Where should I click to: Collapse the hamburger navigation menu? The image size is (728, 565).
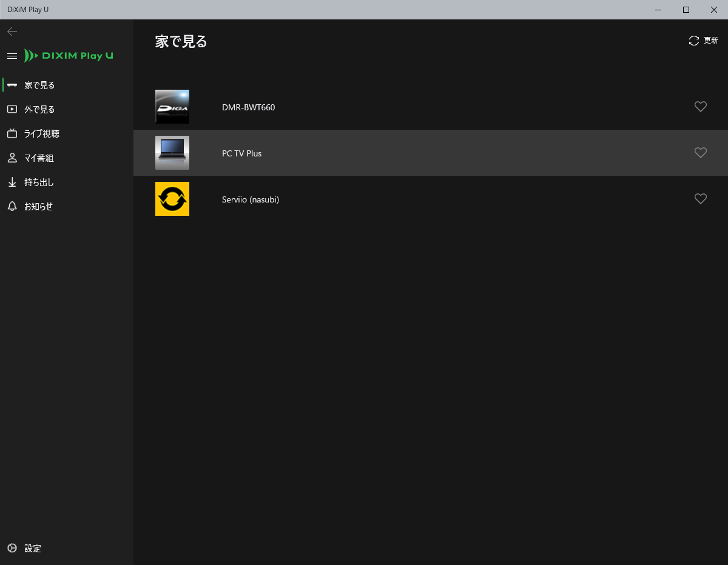pyautogui.click(x=12, y=56)
